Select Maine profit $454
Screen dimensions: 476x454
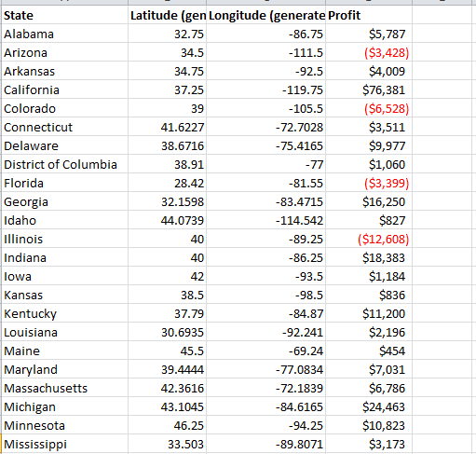369,351
